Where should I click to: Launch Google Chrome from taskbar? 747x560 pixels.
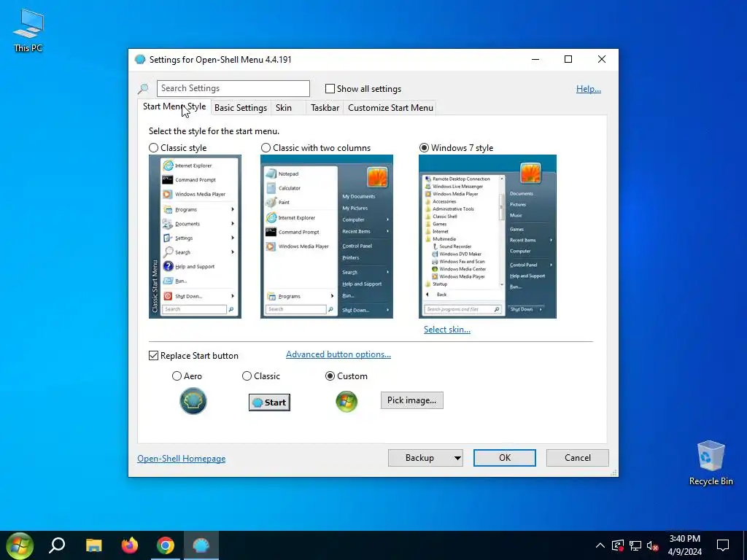pyautogui.click(x=166, y=545)
